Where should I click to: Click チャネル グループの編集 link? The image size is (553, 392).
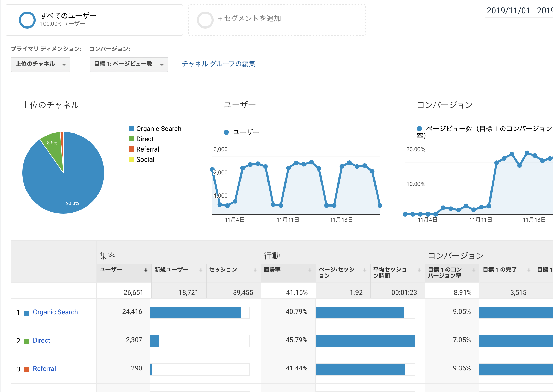(x=218, y=64)
